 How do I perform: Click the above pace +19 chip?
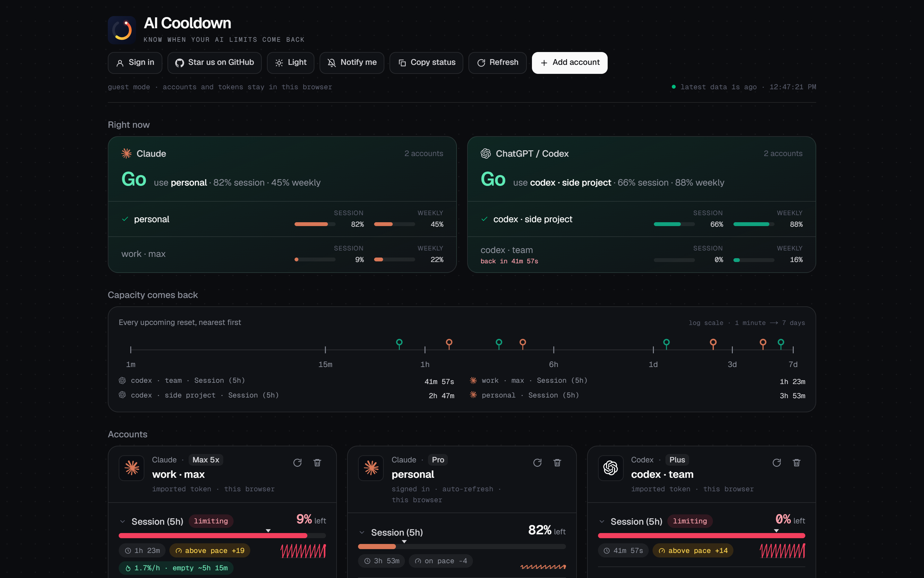coord(210,550)
